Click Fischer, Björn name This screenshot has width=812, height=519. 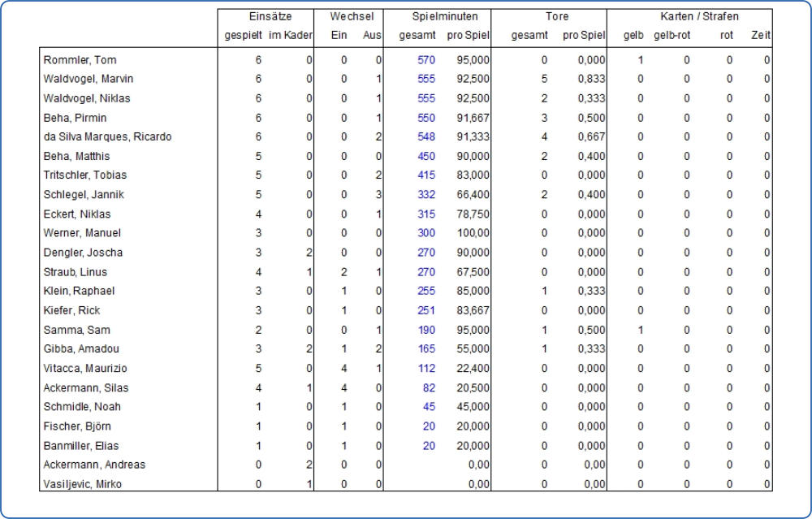pyautogui.click(x=77, y=426)
